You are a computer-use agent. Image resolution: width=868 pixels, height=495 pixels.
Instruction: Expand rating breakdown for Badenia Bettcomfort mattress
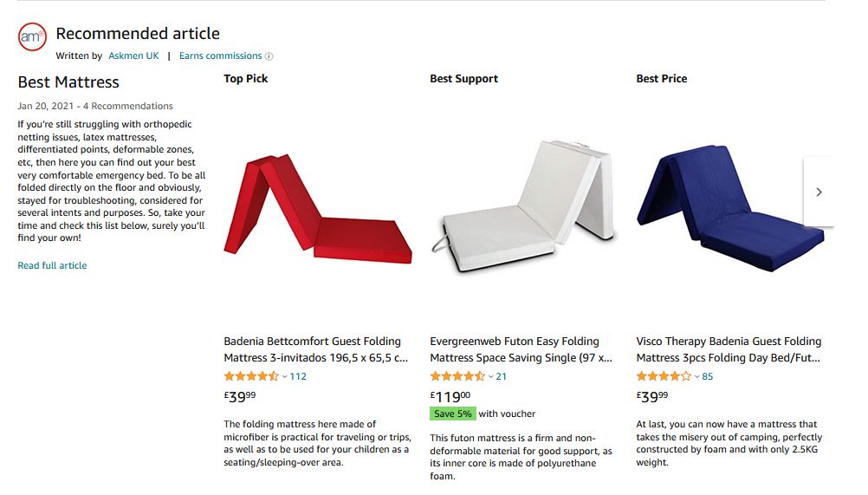(x=285, y=377)
